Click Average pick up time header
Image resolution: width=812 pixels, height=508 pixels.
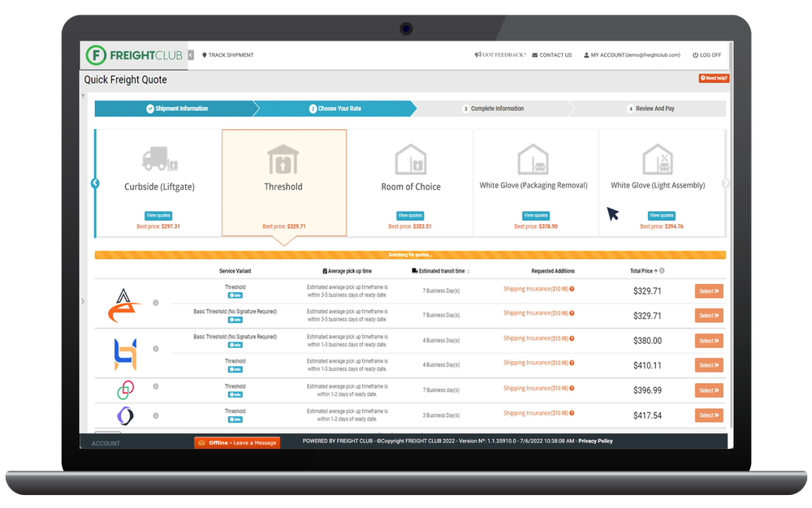coord(347,271)
